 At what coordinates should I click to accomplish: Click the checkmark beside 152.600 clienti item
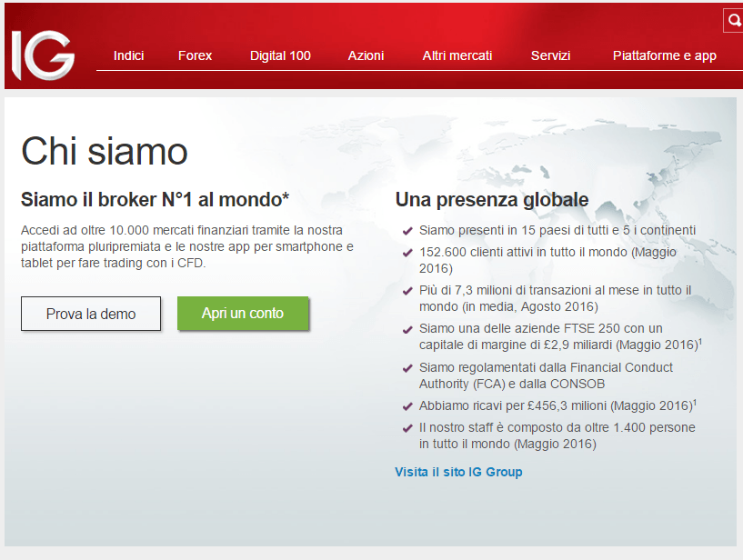[x=407, y=253]
